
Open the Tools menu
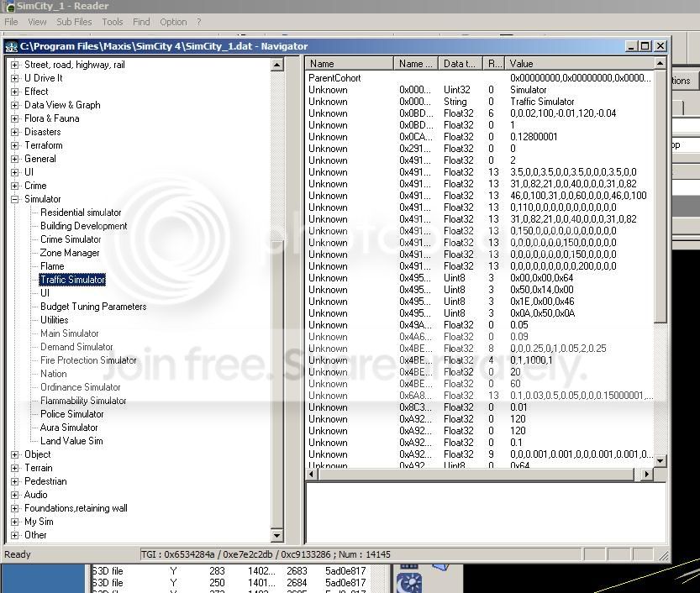112,22
